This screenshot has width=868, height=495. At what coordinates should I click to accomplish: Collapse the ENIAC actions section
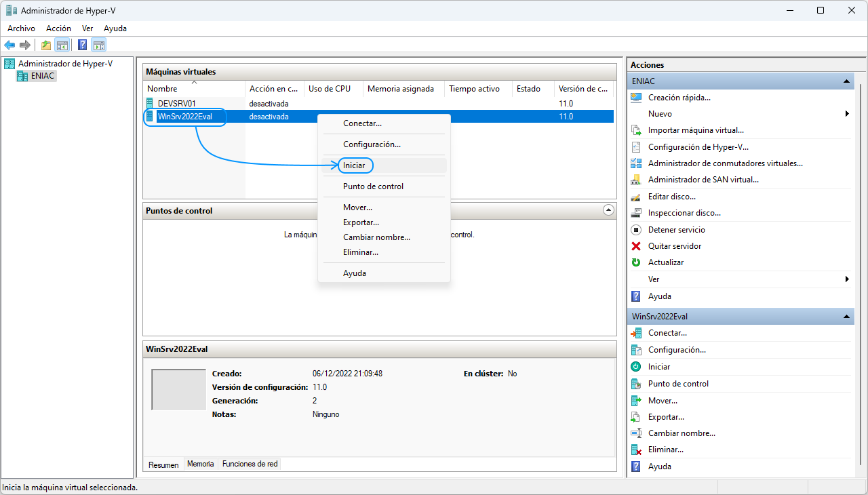[846, 81]
